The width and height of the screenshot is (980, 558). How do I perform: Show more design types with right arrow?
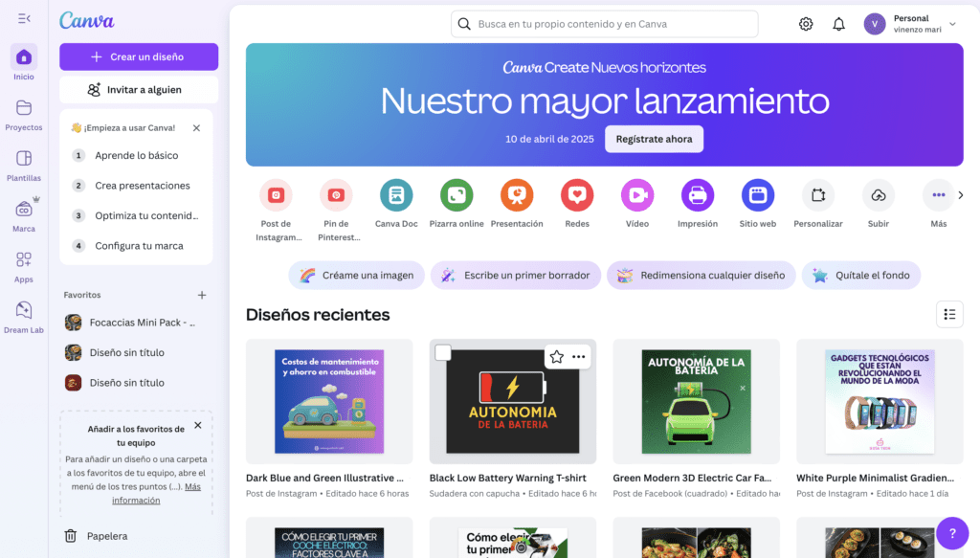pyautogui.click(x=961, y=195)
